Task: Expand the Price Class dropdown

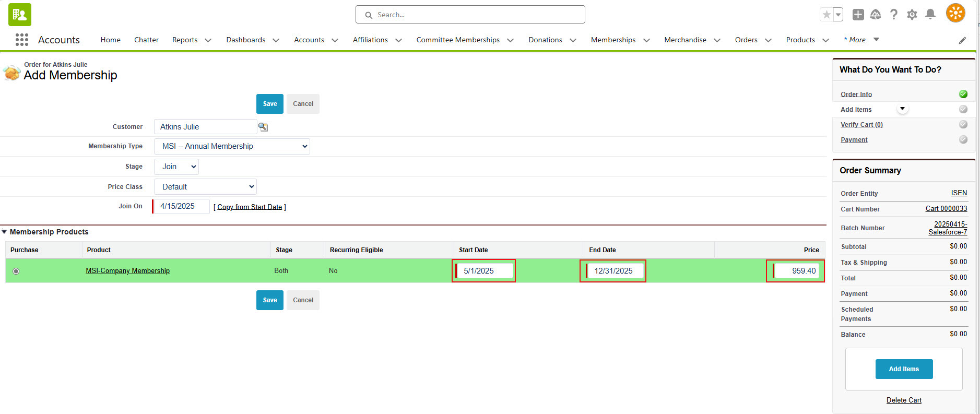Action: 205,187
